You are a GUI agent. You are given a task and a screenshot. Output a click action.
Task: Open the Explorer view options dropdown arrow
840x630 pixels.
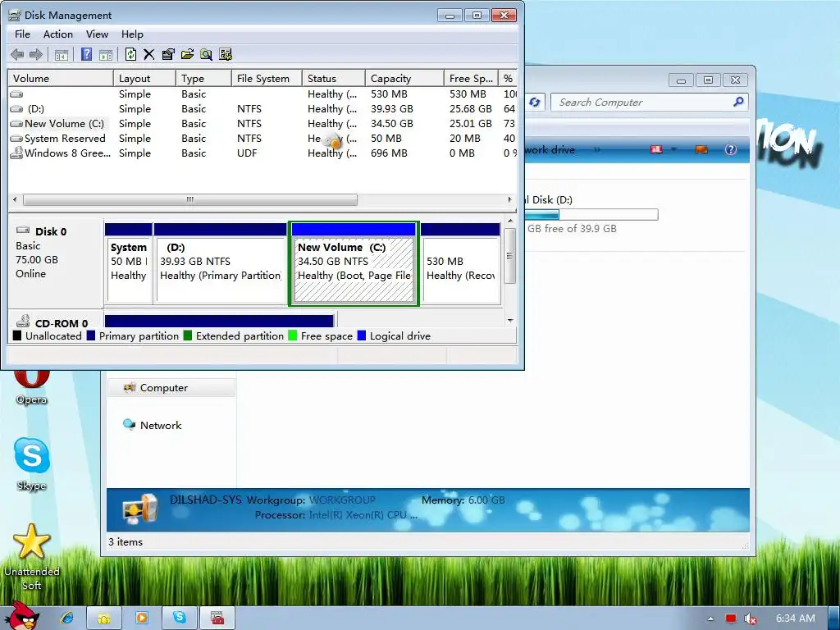(674, 149)
